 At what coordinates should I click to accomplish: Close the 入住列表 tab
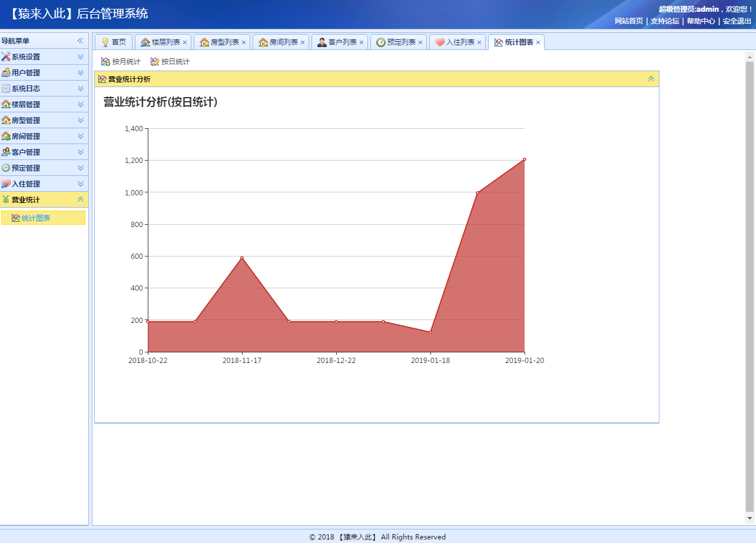[x=479, y=42]
